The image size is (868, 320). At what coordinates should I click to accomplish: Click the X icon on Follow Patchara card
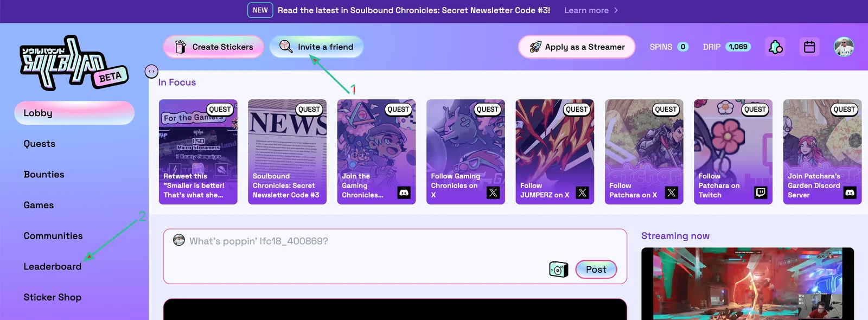671,193
